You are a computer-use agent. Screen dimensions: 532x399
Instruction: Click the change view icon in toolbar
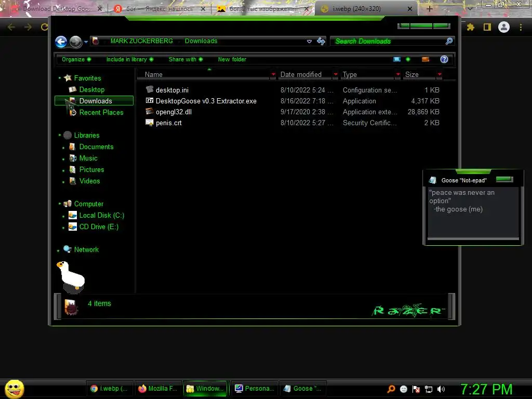coord(396,59)
